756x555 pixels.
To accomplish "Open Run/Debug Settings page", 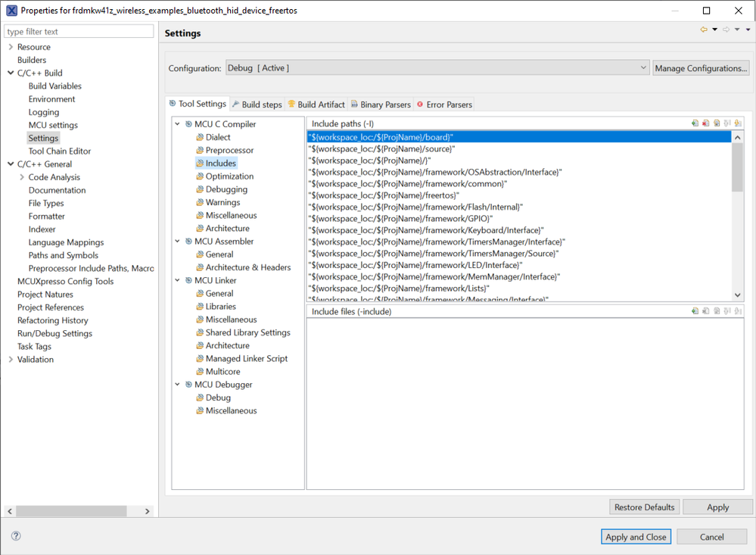I will [54, 333].
